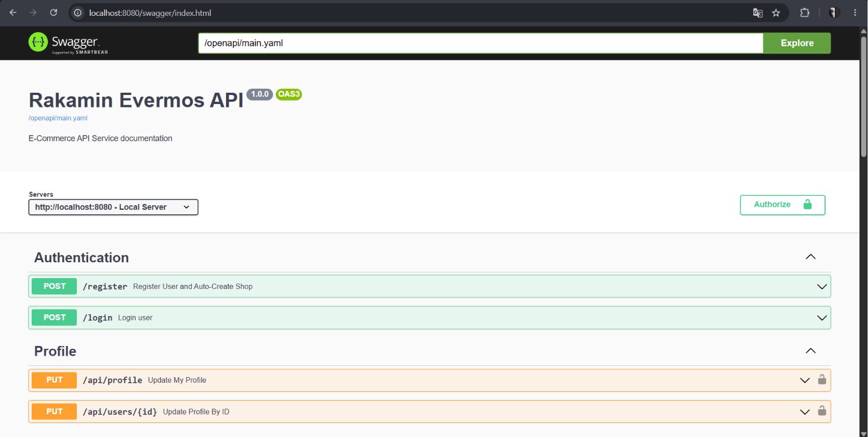Click the spec URL input field

coord(480,43)
